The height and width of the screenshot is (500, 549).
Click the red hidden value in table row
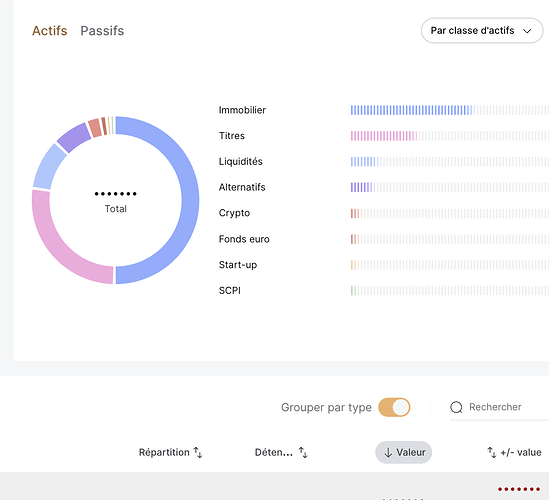point(519,489)
